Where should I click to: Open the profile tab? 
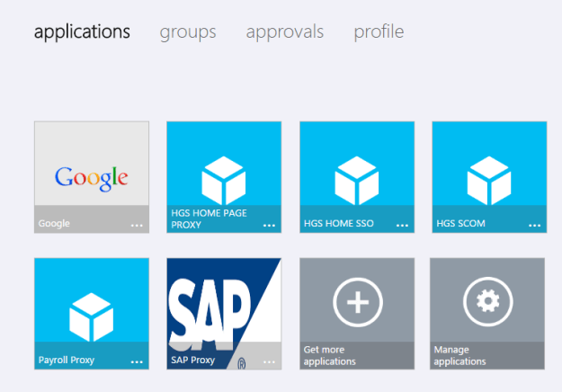click(379, 31)
